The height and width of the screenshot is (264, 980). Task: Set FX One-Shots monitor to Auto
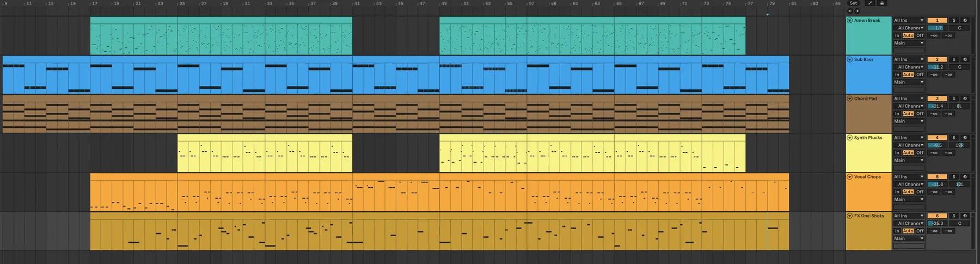click(908, 231)
